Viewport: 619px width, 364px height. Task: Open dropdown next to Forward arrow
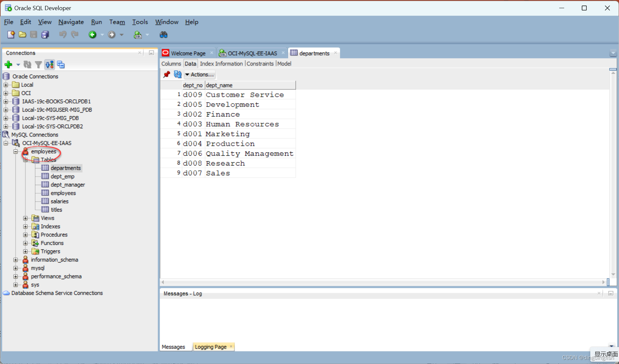(x=121, y=35)
